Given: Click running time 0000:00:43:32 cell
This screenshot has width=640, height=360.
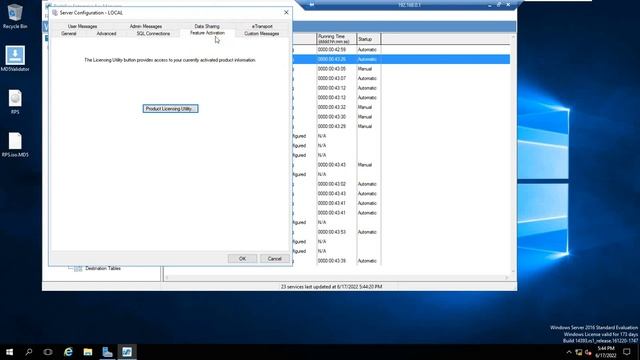Looking at the screenshot, I should click(331, 107).
